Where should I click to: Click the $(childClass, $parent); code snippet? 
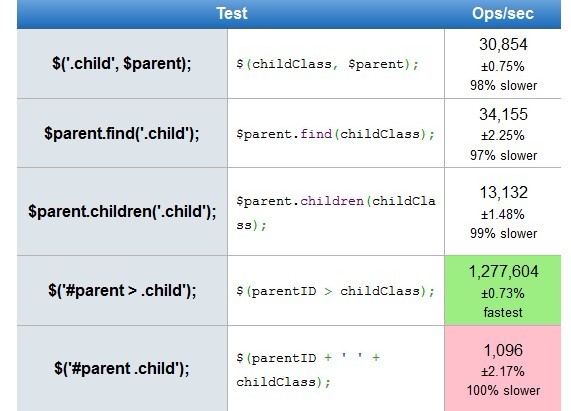coord(327,64)
